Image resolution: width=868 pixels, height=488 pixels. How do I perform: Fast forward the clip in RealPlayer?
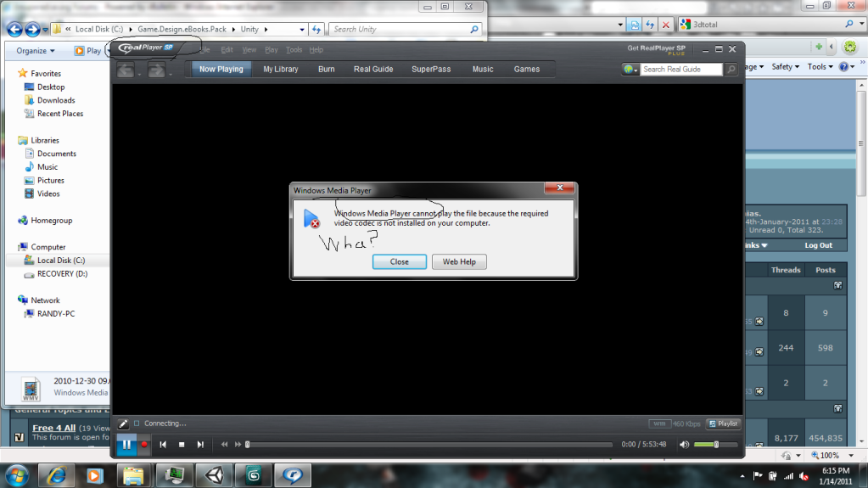point(238,444)
